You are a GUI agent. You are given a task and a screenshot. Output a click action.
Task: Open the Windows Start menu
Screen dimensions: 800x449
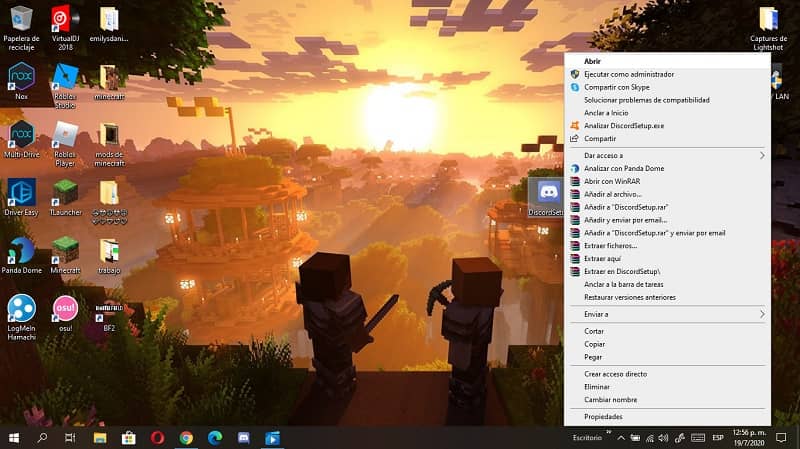pyautogui.click(x=14, y=438)
